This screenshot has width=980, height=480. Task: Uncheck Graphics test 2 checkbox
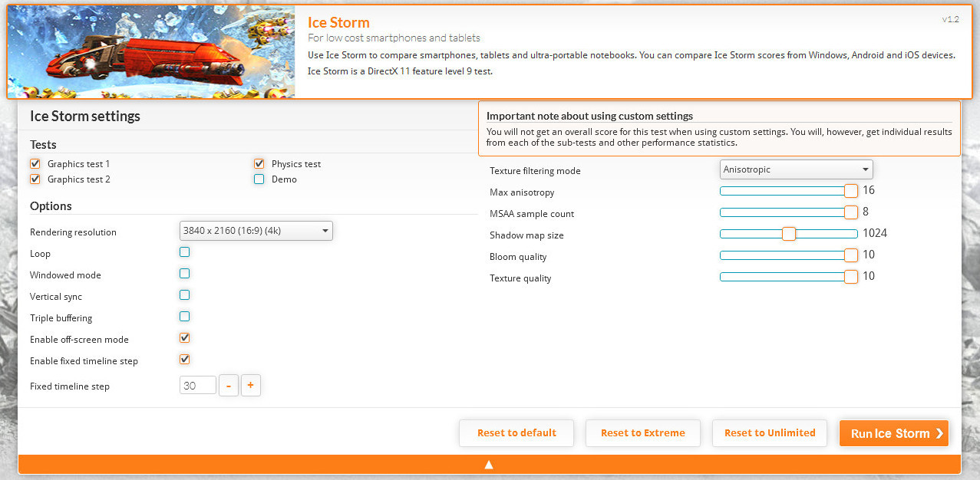35,179
